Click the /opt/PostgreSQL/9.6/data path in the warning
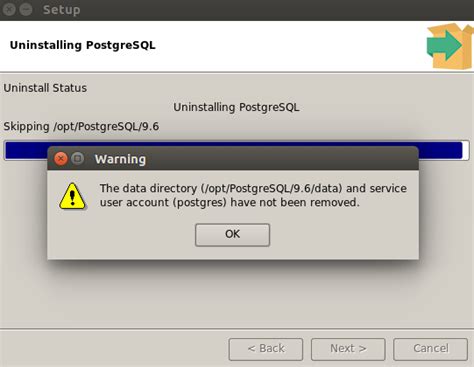The height and width of the screenshot is (367, 474). (272, 189)
